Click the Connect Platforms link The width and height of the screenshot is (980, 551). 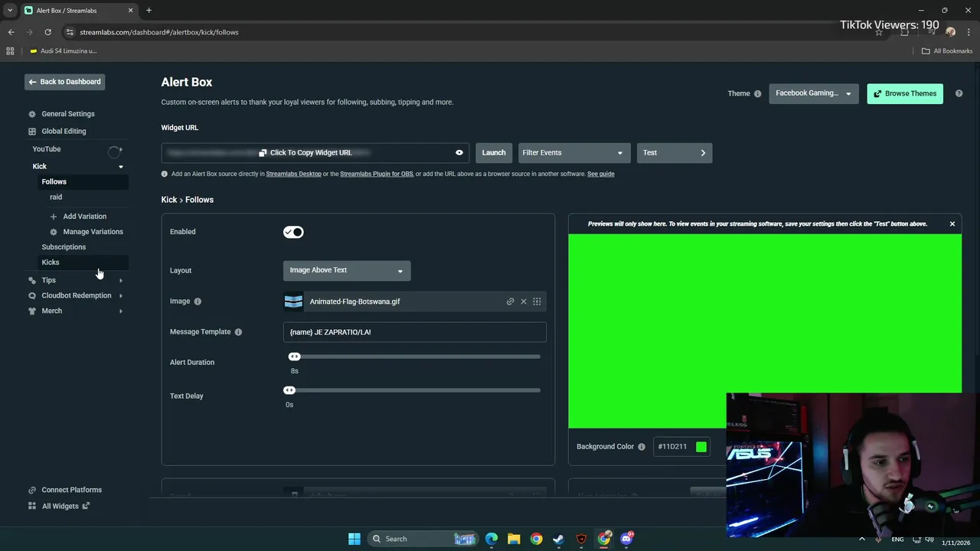tap(71, 490)
